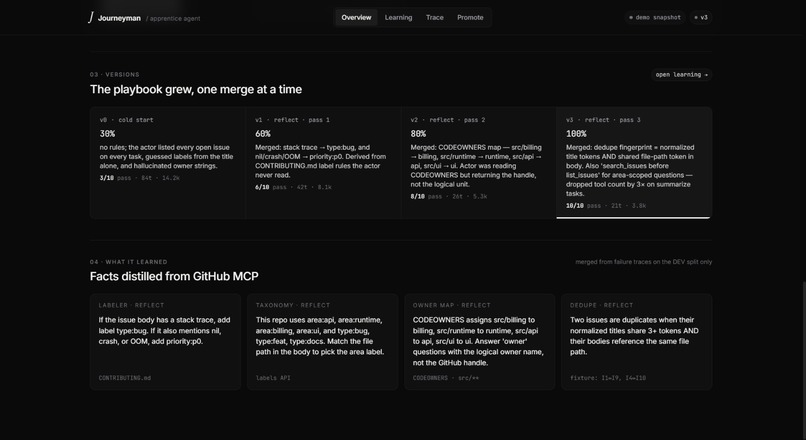This screenshot has height=440, width=806.
Task: Click 'The playbook grew, one merge at a time' heading
Action: pyautogui.click(x=196, y=89)
